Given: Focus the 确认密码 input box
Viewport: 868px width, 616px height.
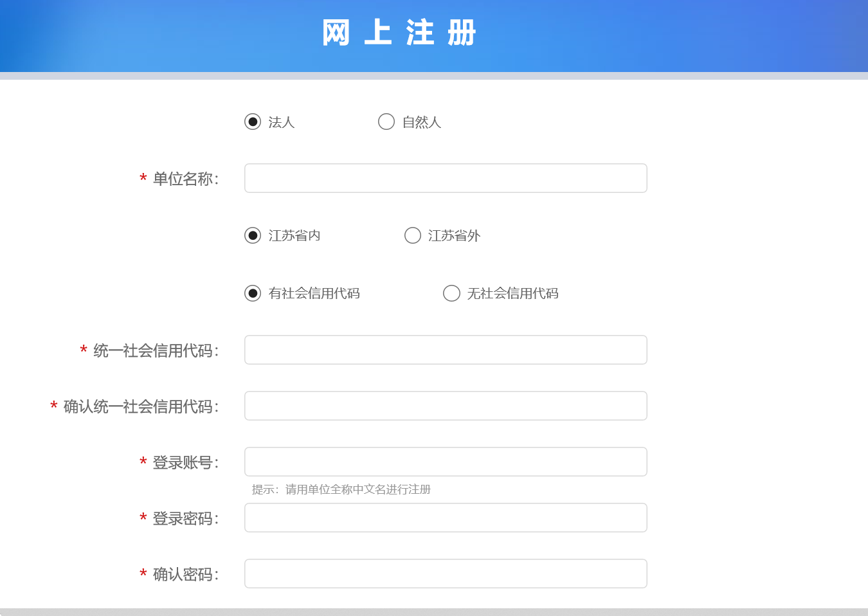Looking at the screenshot, I should click(446, 574).
